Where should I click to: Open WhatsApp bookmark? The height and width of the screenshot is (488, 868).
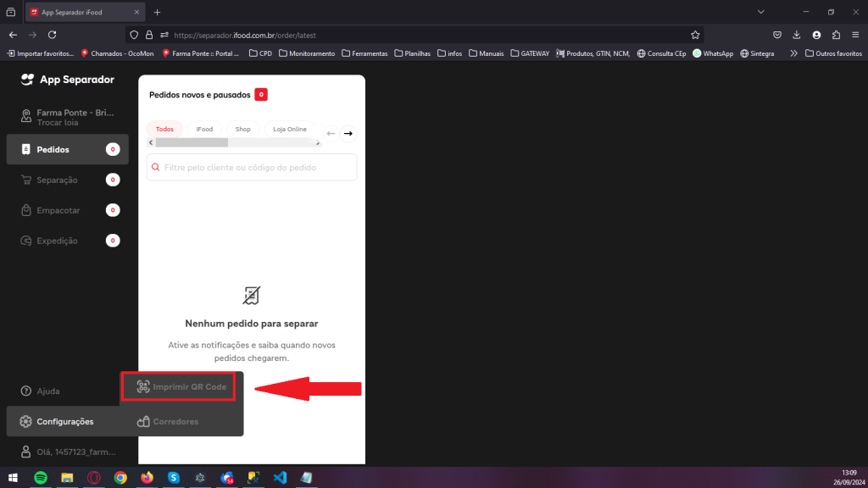tap(713, 53)
